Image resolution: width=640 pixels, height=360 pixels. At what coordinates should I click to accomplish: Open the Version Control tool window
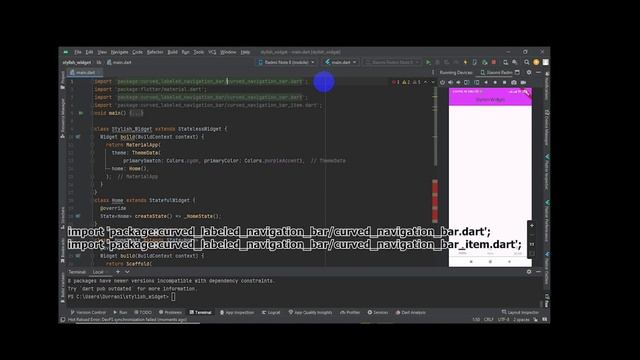click(88, 312)
